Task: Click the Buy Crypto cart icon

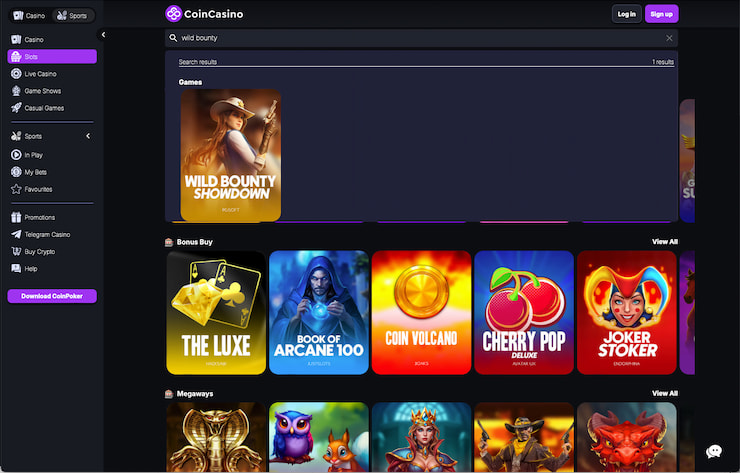Action: (x=16, y=251)
